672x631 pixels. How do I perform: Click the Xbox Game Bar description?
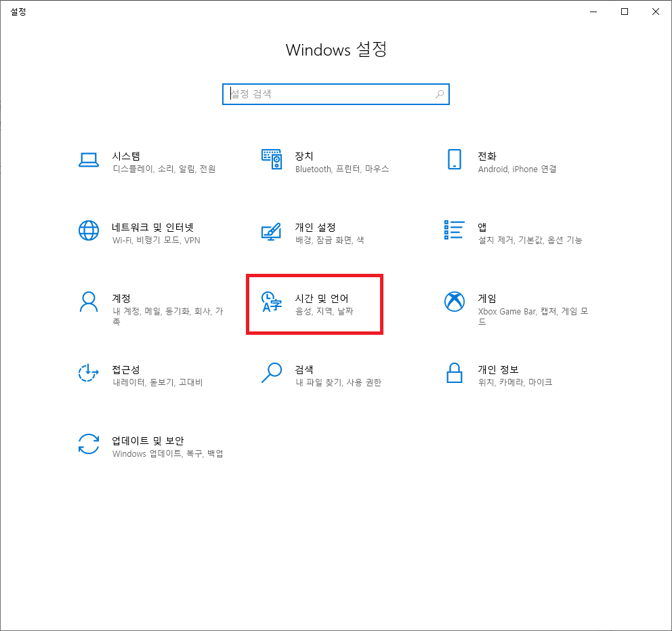pyautogui.click(x=534, y=317)
